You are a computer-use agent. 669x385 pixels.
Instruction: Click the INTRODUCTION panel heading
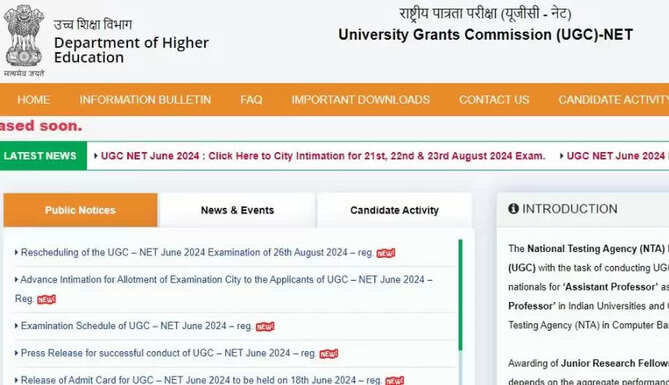coord(570,209)
